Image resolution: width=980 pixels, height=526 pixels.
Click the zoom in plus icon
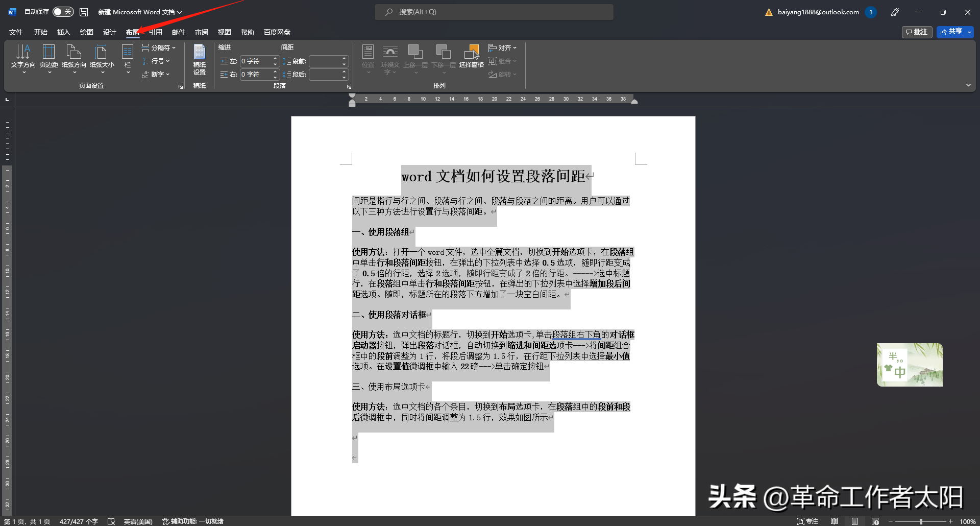(950, 521)
